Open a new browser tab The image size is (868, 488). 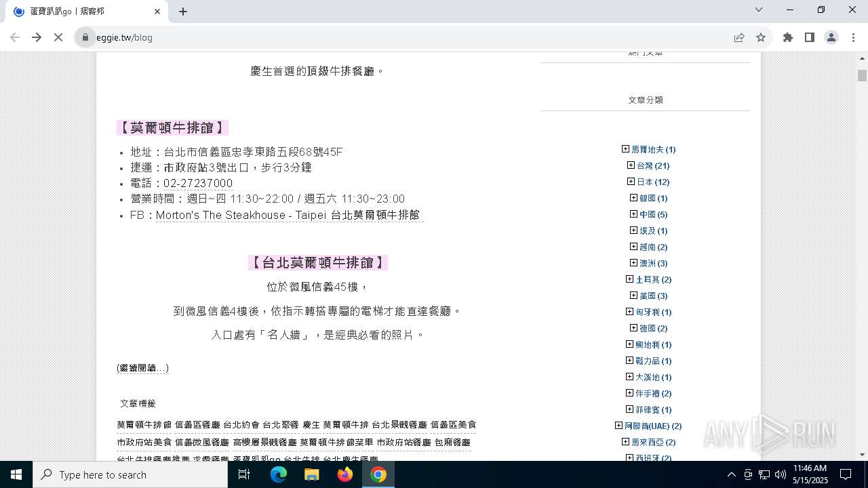click(x=183, y=12)
